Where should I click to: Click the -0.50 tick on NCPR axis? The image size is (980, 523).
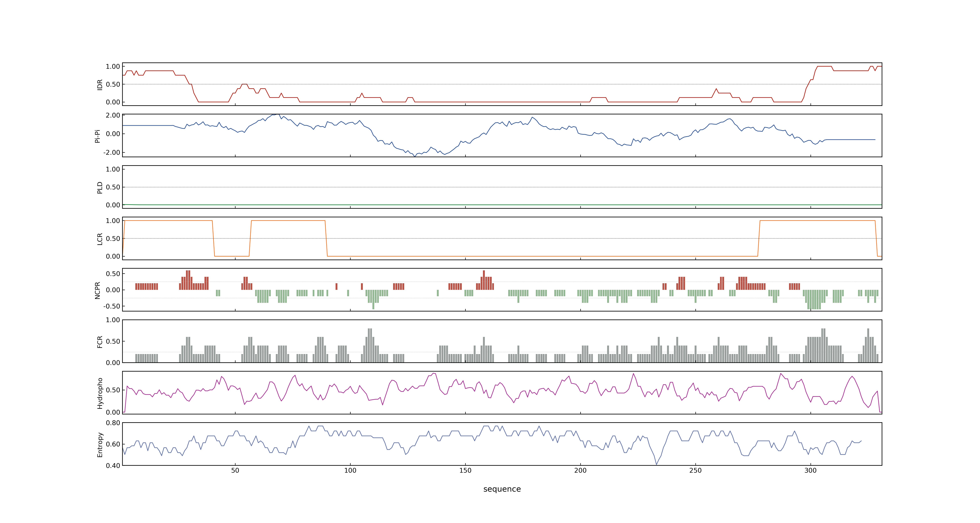pyautogui.click(x=111, y=306)
